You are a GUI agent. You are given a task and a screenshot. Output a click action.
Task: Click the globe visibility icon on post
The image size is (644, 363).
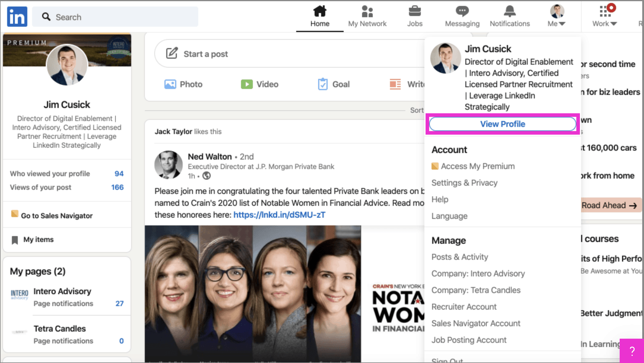(x=207, y=176)
